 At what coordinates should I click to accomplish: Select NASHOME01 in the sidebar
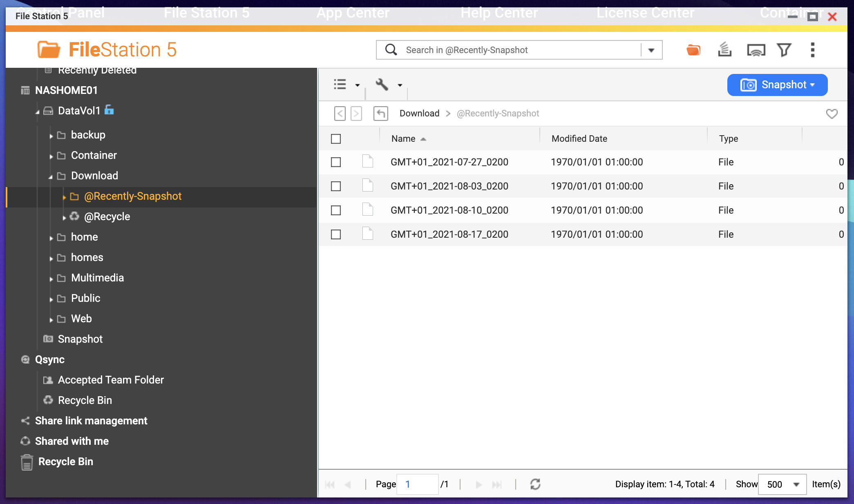(x=66, y=90)
